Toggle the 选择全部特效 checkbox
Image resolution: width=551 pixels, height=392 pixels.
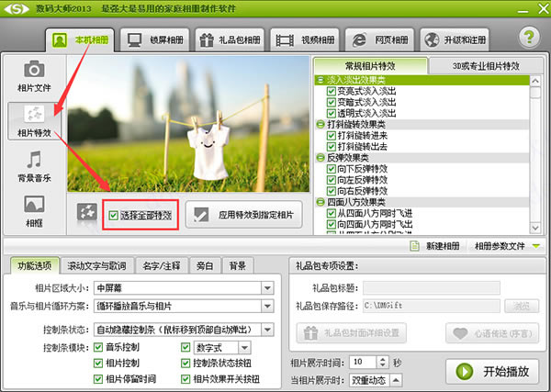coord(113,215)
